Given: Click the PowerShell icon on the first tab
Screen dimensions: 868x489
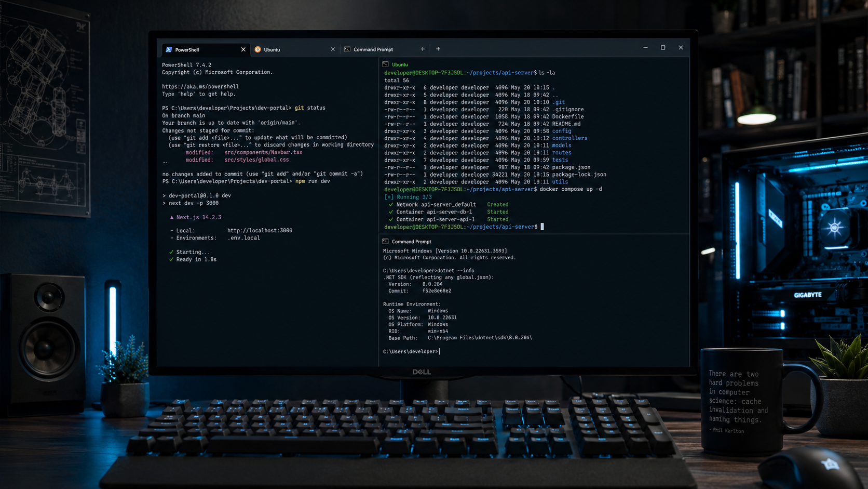Looking at the screenshot, I should click(169, 49).
